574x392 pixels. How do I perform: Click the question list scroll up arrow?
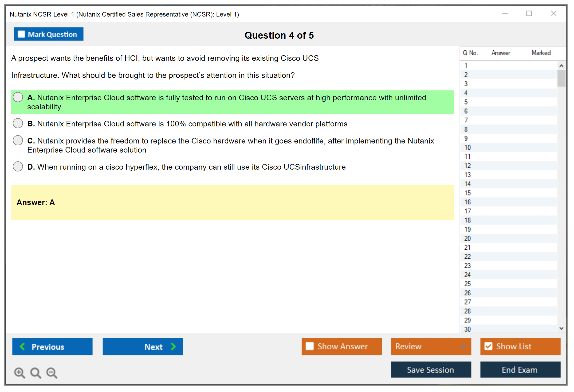(x=561, y=66)
